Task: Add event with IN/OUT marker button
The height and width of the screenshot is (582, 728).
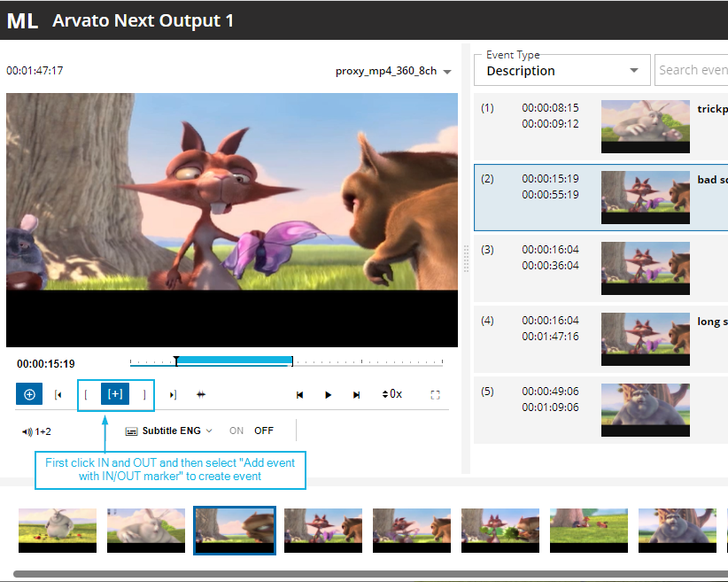Action: coord(115,394)
